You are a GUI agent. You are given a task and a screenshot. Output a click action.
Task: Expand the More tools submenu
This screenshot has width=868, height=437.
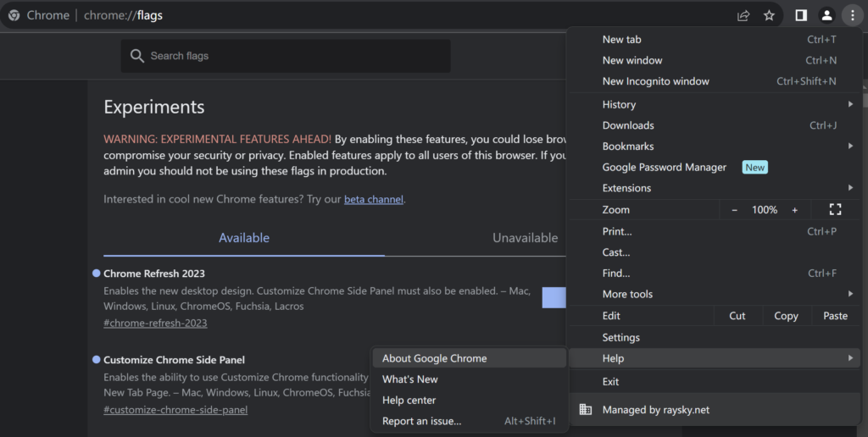click(712, 294)
